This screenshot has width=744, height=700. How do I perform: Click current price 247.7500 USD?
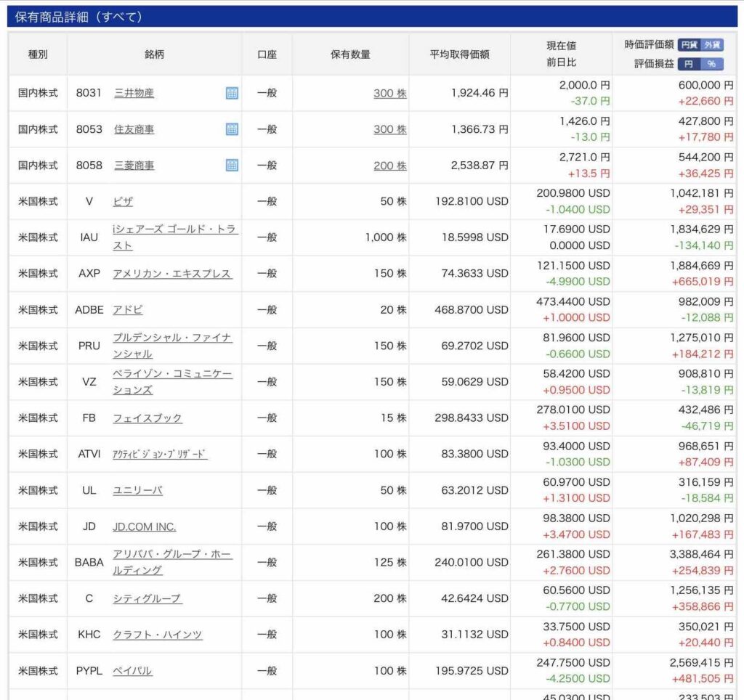573,662
